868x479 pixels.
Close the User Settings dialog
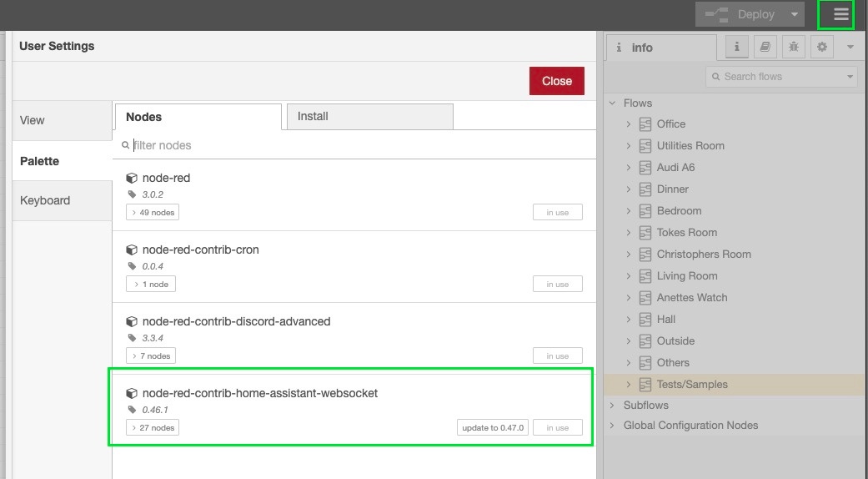point(556,81)
